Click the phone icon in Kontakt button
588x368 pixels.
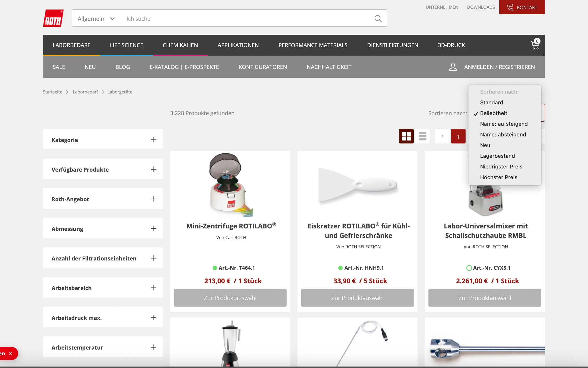point(510,7)
